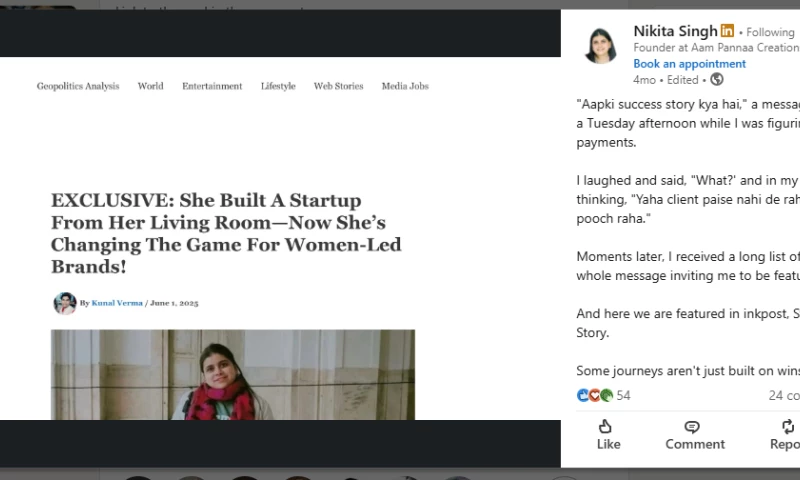Image resolution: width=800 pixels, height=480 pixels.
Task: Click Kunal Verma's author avatar
Action: pyautogui.click(x=65, y=303)
